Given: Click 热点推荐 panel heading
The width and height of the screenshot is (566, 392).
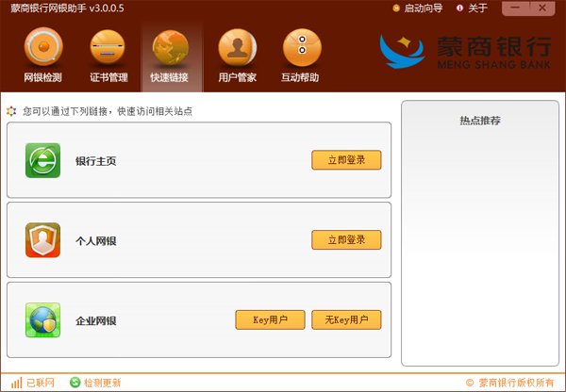Looking at the screenshot, I should pos(480,121).
